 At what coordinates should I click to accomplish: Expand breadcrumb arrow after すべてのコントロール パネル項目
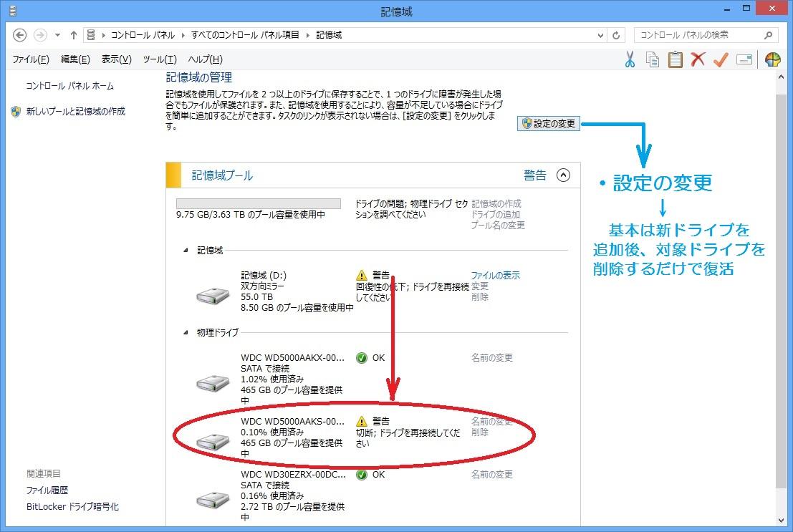point(307,35)
